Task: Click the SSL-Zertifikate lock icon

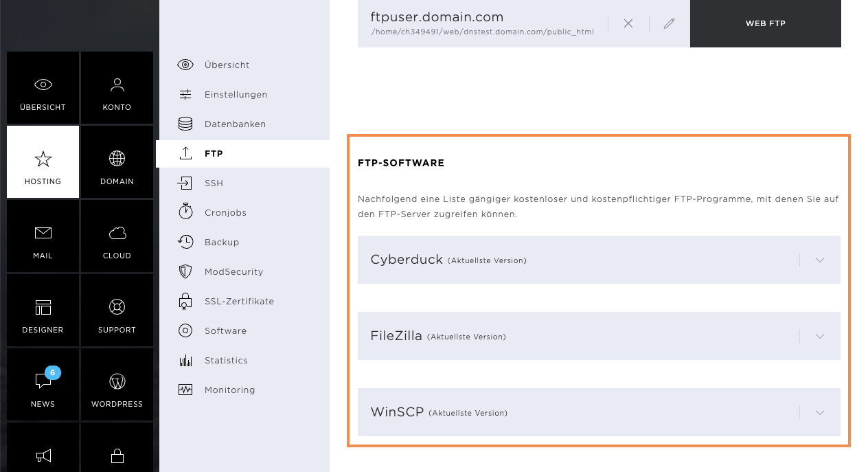Action: point(185,301)
